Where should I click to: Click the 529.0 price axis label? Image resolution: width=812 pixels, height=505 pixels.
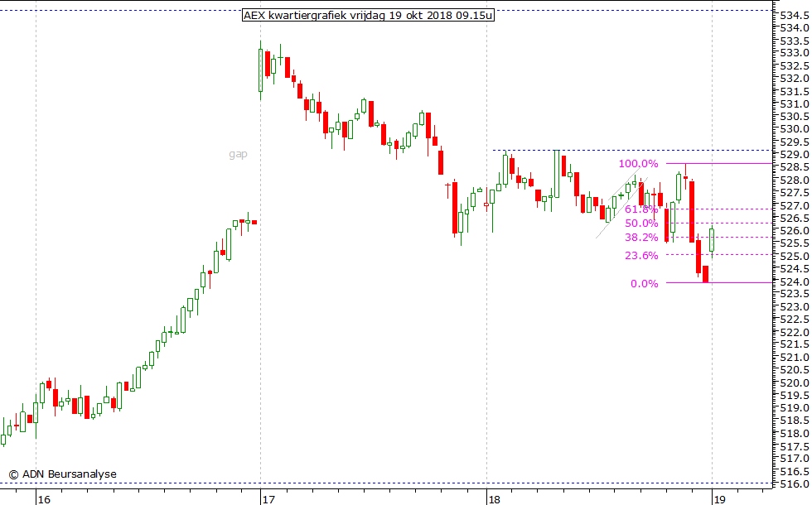click(795, 155)
